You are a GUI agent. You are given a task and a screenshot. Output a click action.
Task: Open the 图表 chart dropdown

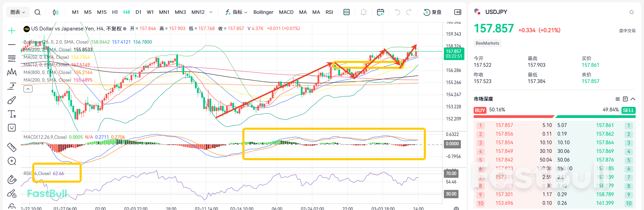18,12
